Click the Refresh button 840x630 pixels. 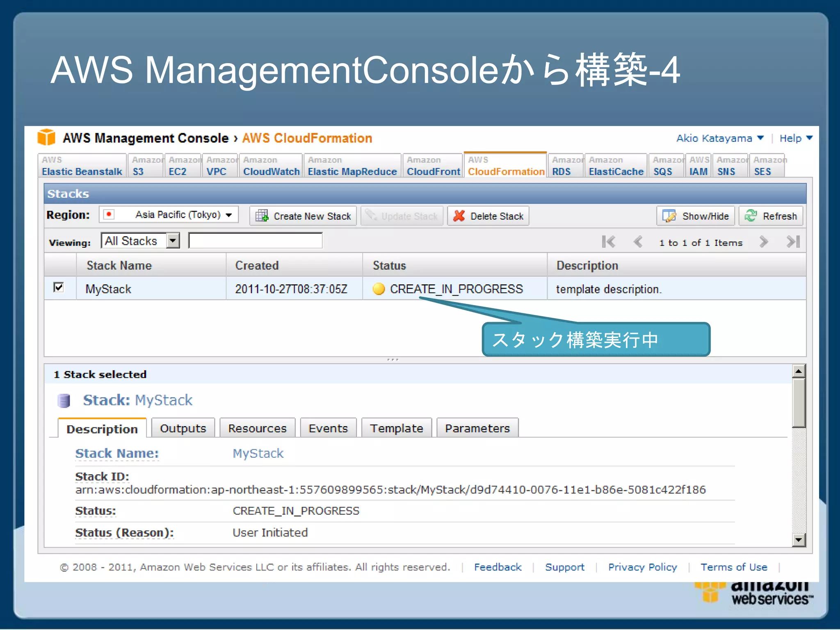coord(771,216)
